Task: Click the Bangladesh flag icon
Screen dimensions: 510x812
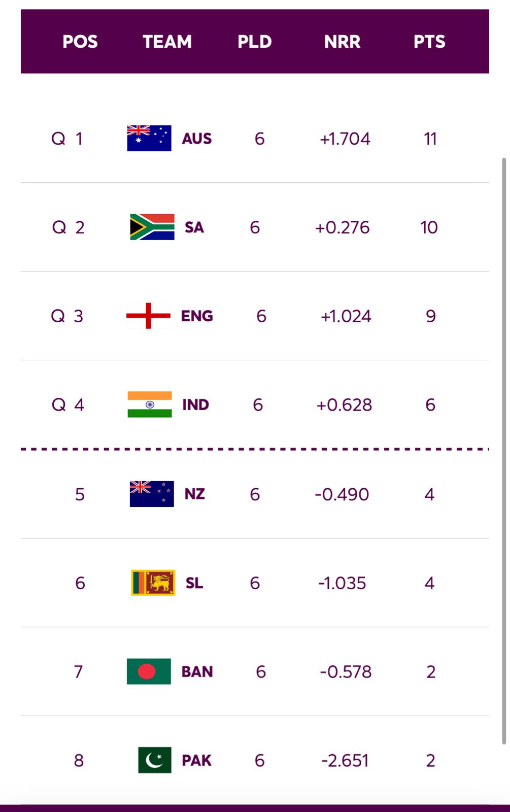Action: click(x=148, y=671)
